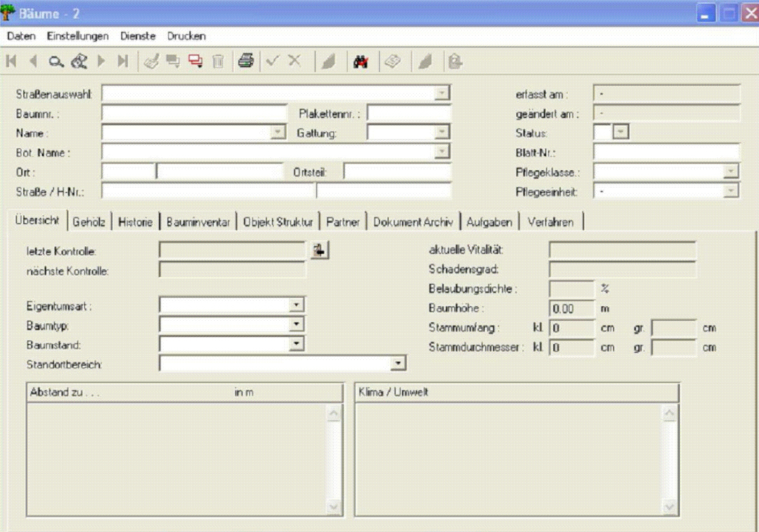Expand the Bot. Name dropdown
759x532 pixels.
pyautogui.click(x=442, y=152)
